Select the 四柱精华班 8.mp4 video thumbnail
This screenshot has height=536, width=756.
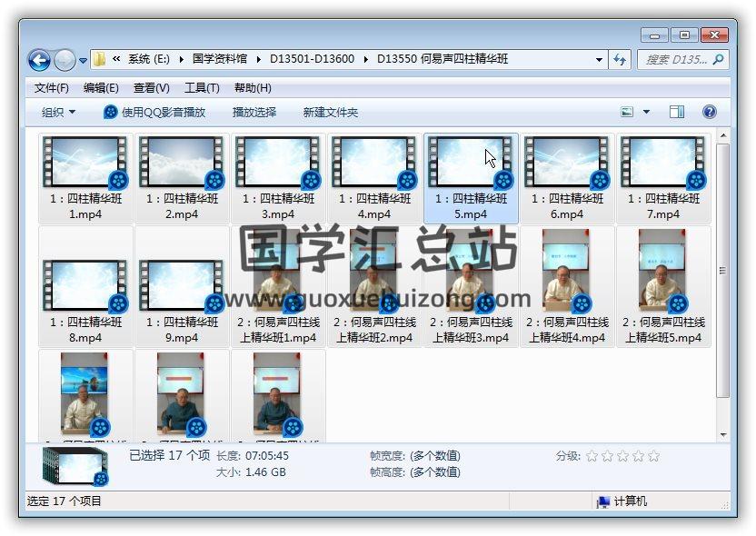(x=85, y=285)
